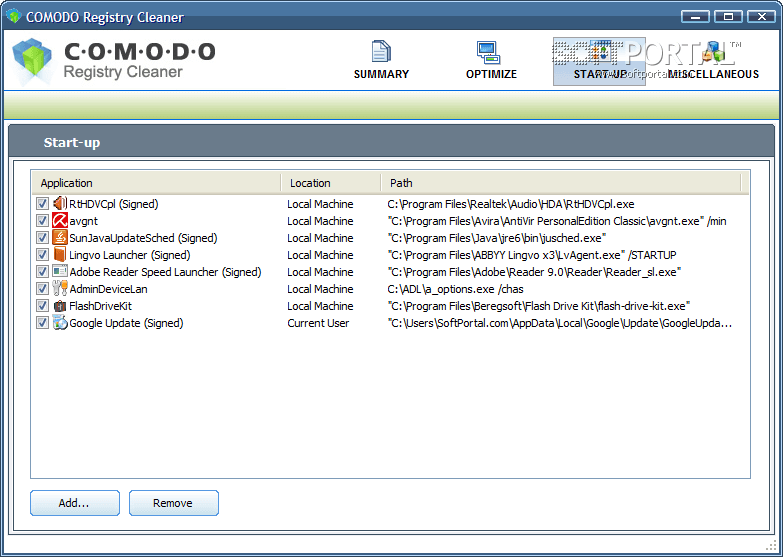Screen dimensions: 783x557
Task: Toggle Lingvo Launcher checkbox
Action: pyautogui.click(x=42, y=255)
